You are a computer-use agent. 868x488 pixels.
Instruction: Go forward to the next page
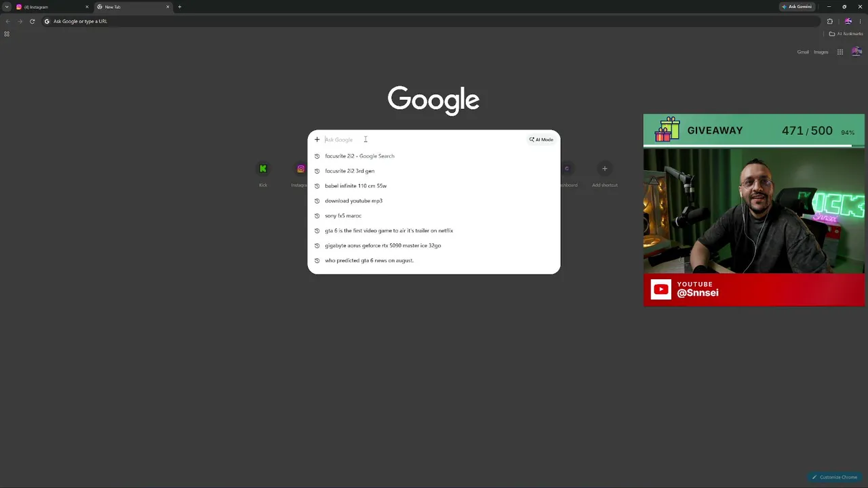point(20,21)
